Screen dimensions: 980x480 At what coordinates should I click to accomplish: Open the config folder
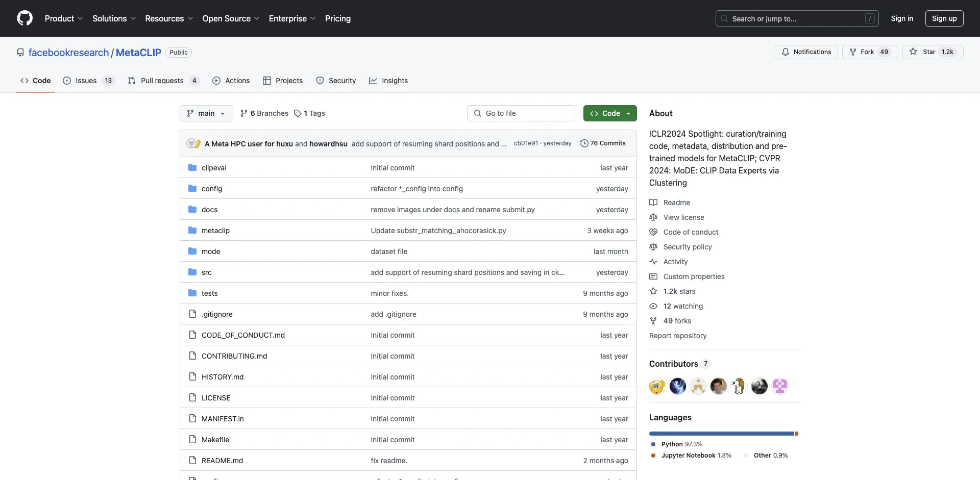212,189
